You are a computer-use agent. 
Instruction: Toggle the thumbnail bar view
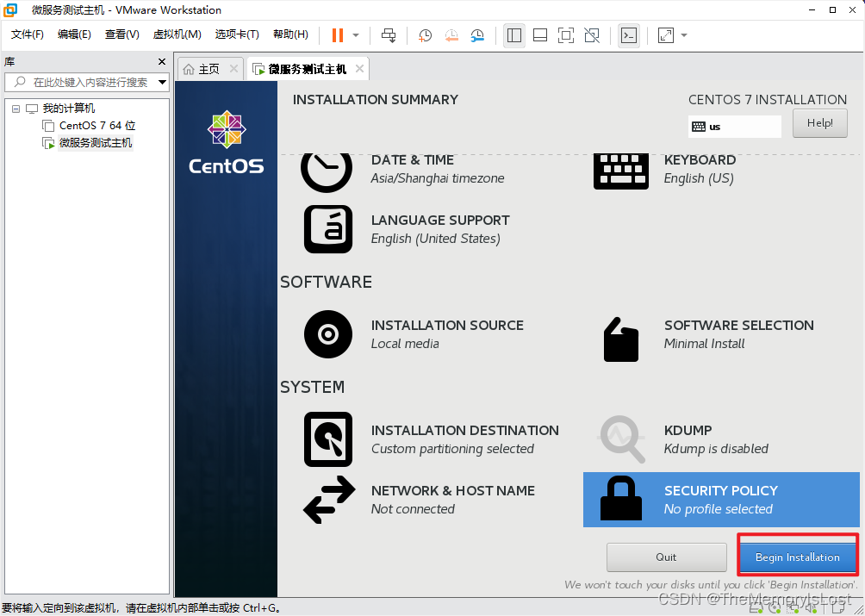540,35
